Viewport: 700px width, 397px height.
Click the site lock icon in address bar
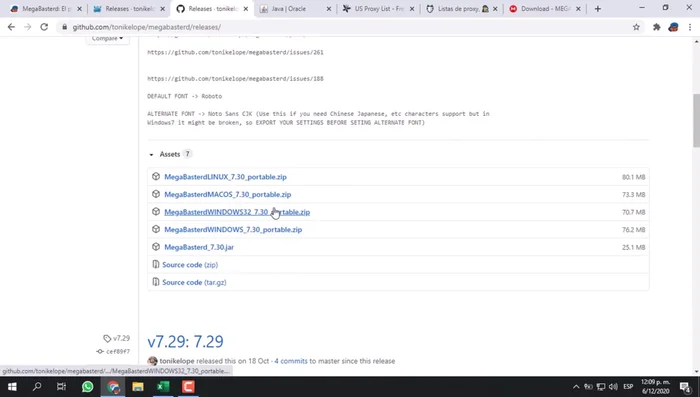65,27
